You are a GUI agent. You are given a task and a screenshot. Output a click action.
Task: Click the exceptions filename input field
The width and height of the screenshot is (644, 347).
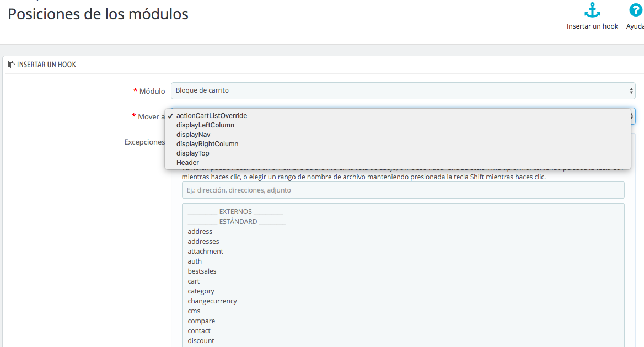[403, 190]
